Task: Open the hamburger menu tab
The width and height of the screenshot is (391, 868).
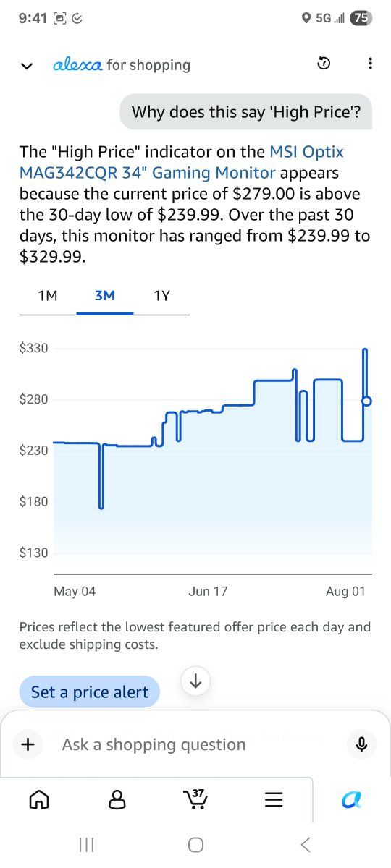Action: pyautogui.click(x=273, y=799)
